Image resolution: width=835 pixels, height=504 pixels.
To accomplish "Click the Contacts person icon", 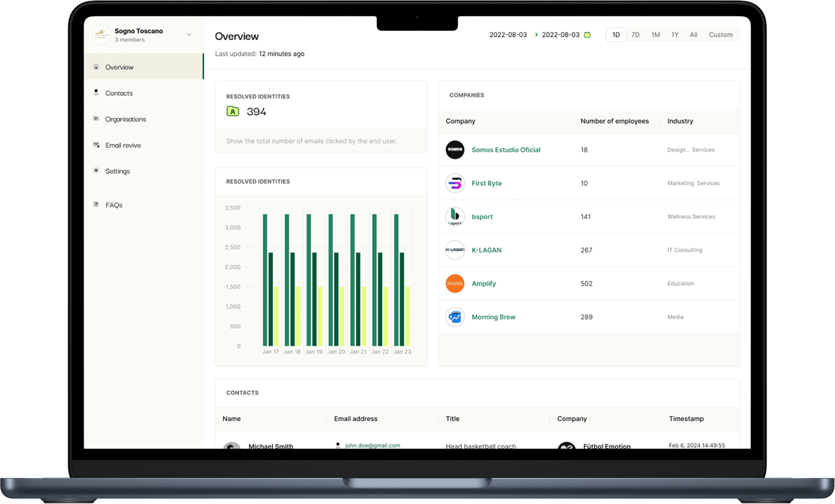I will (96, 93).
